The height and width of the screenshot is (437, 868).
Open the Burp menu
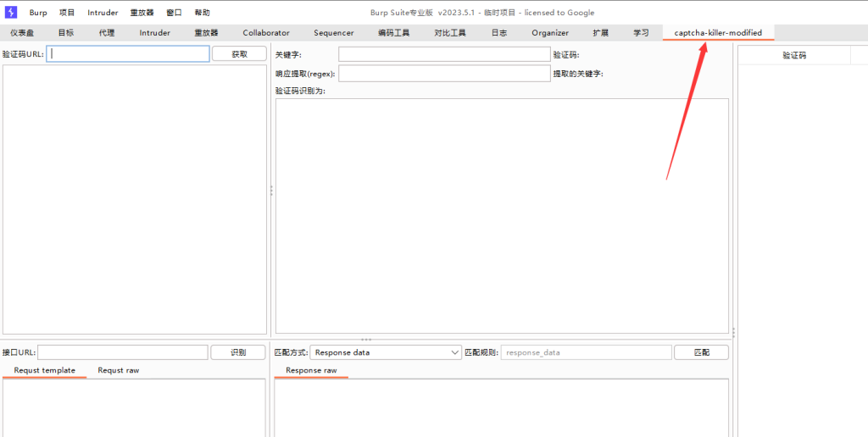coord(38,13)
